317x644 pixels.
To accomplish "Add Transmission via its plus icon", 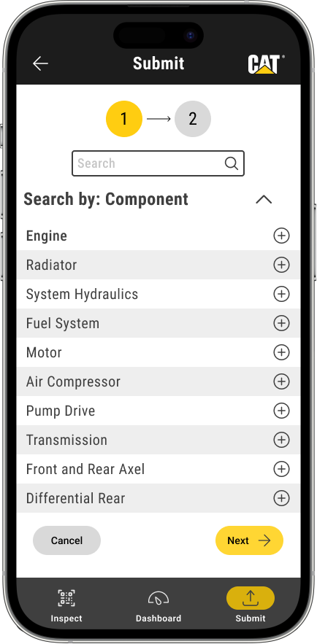I will click(x=282, y=440).
